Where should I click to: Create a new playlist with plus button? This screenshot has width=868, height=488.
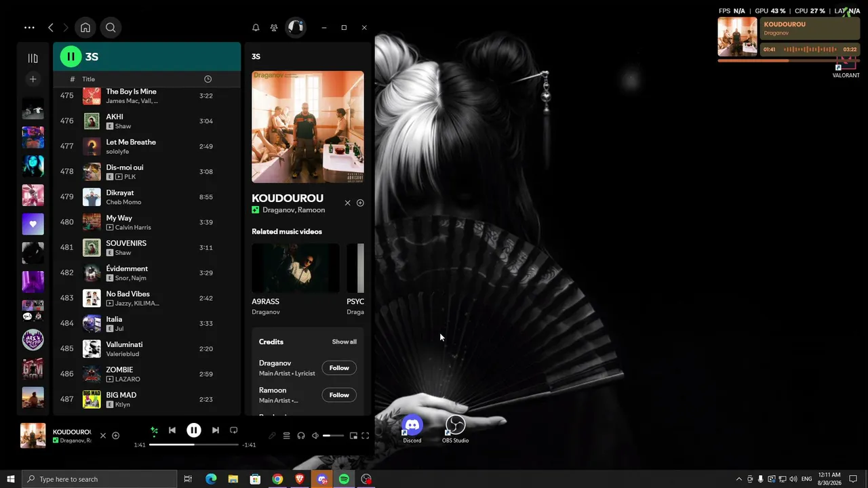pos(33,79)
